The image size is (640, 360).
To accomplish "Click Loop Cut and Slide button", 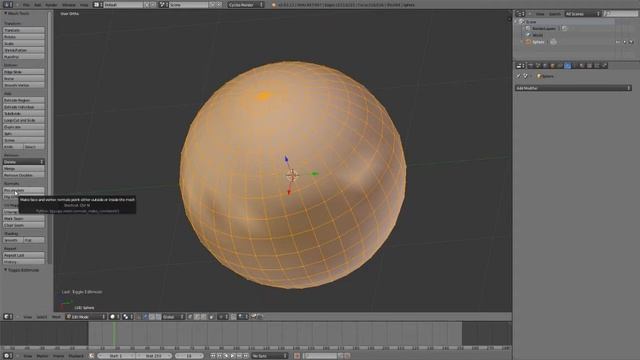I will coord(24,120).
